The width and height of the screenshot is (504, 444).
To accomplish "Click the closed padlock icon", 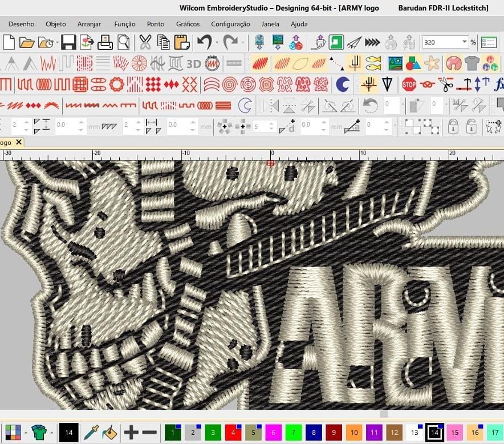I will click(453, 127).
